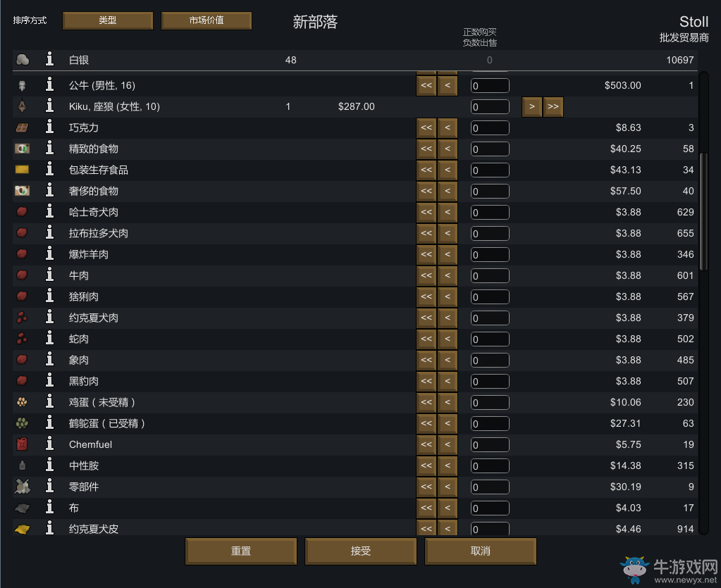The image size is (721, 588).
Task: Open info icon for 公牛 row
Action: coord(49,85)
